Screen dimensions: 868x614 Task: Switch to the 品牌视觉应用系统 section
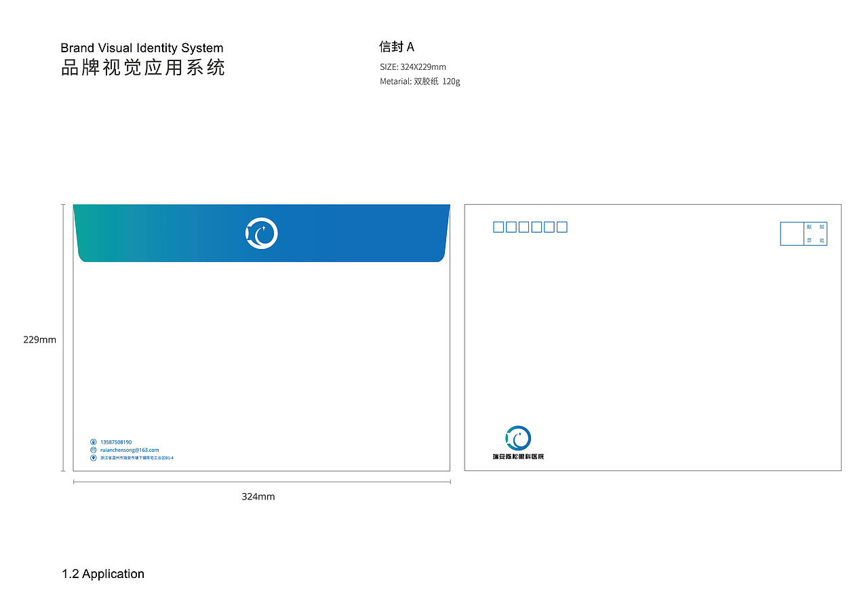tap(143, 67)
